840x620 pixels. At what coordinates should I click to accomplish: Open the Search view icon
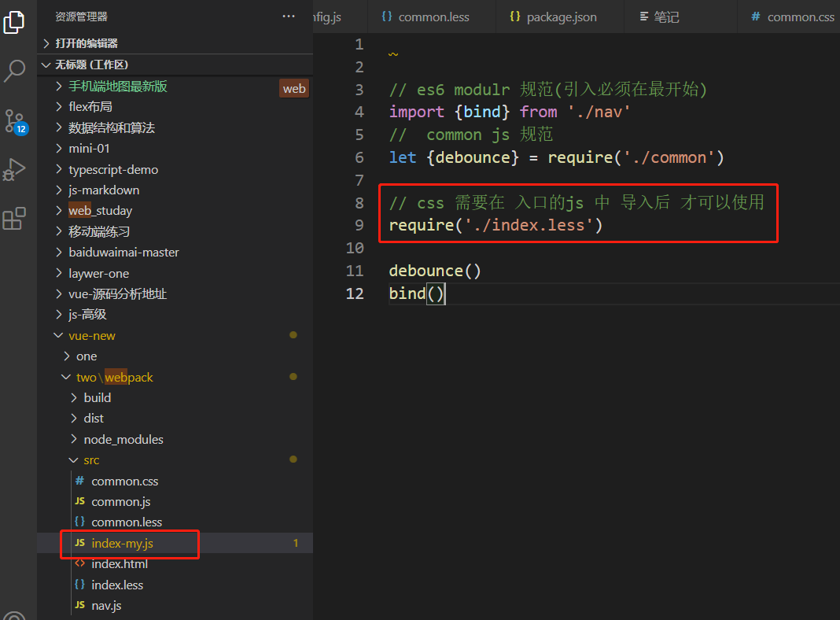point(14,70)
